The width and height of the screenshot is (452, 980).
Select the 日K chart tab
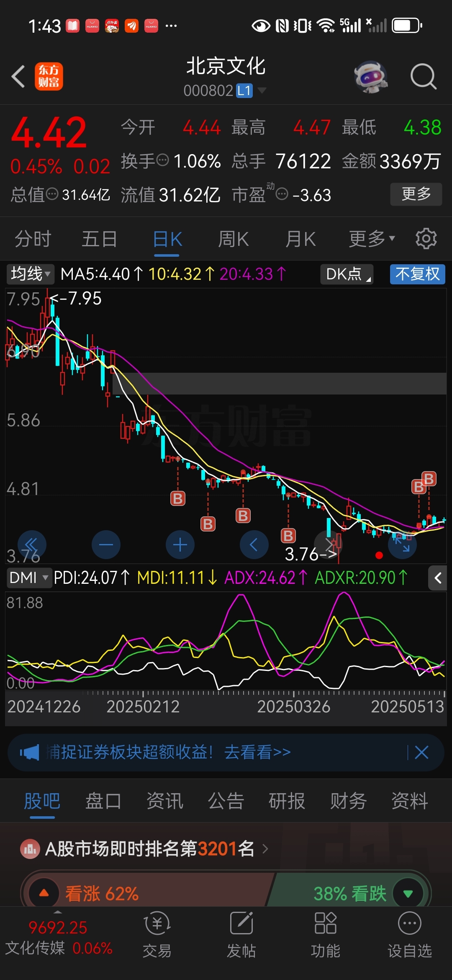pyautogui.click(x=167, y=239)
